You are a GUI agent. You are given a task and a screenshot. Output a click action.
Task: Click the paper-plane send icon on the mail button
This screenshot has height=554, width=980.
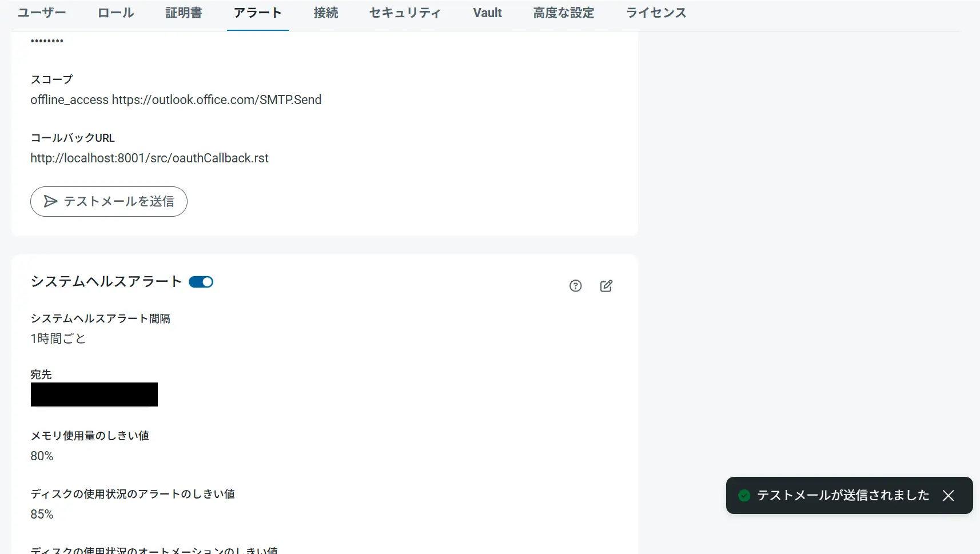[x=51, y=201]
